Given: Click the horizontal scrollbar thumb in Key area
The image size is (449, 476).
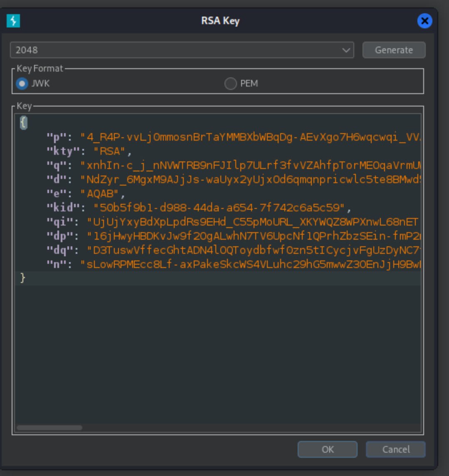Looking at the screenshot, I should tap(49, 428).
